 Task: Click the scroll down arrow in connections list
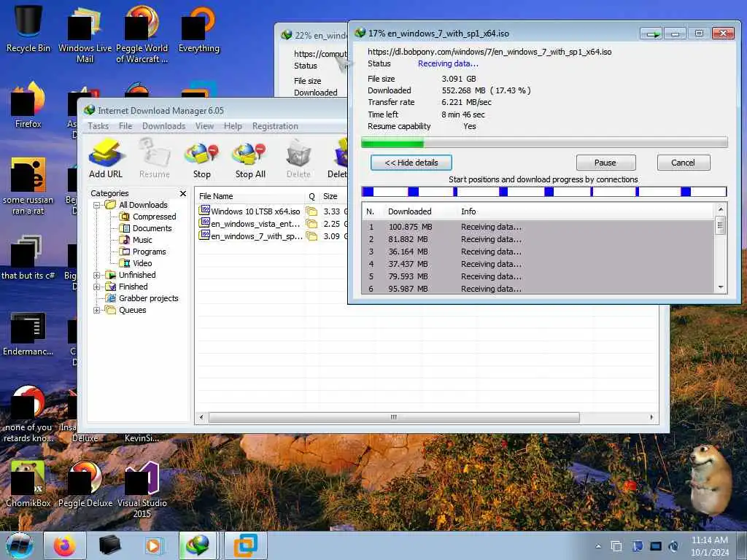[x=720, y=287]
